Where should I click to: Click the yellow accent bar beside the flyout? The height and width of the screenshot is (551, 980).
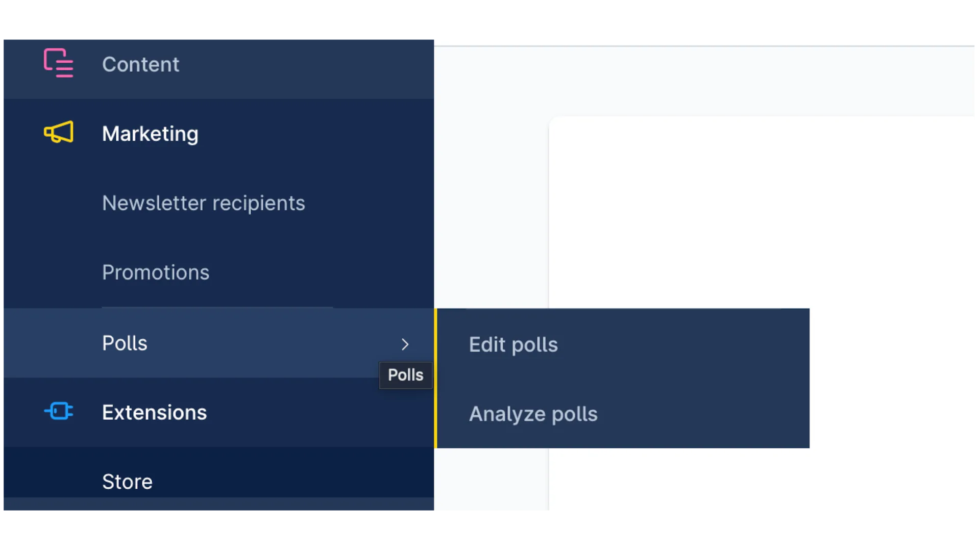(435, 378)
